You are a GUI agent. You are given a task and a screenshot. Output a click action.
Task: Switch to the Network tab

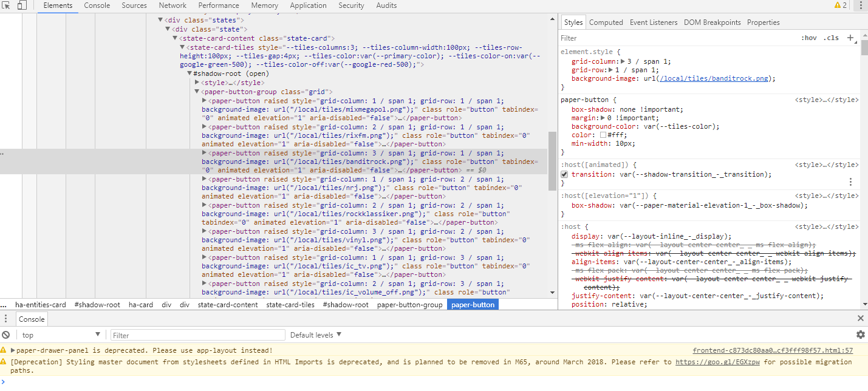(x=173, y=5)
